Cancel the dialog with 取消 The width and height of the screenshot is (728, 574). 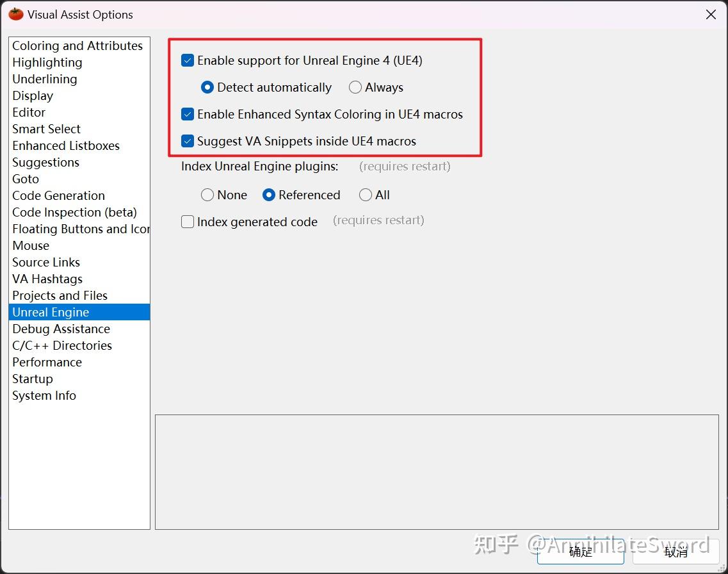[x=675, y=552]
